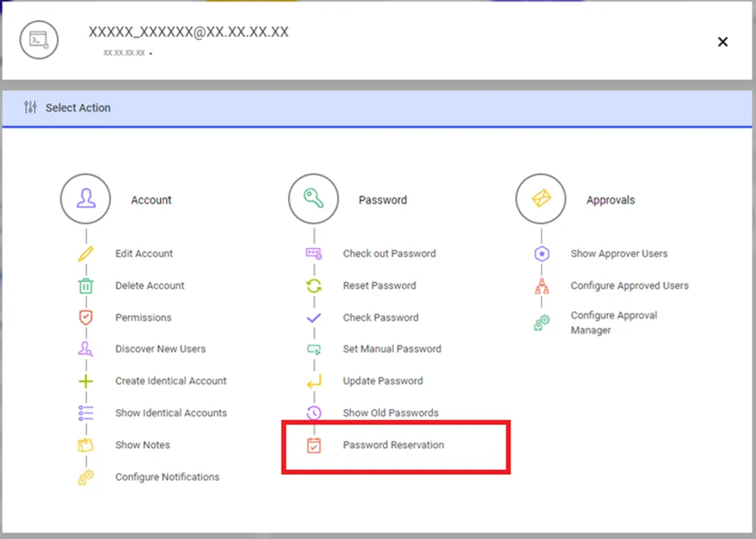The height and width of the screenshot is (539, 756).
Task: Click the Account category user icon
Action: pyautogui.click(x=86, y=198)
